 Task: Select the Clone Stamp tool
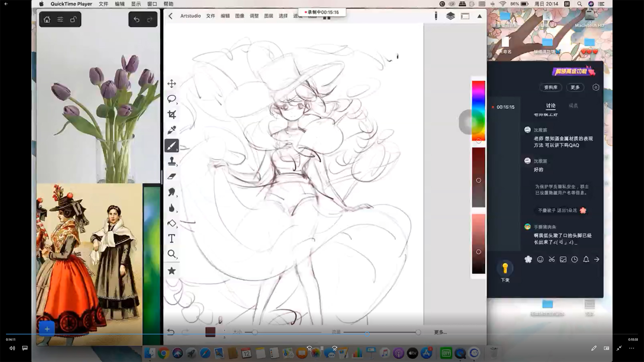tap(172, 161)
